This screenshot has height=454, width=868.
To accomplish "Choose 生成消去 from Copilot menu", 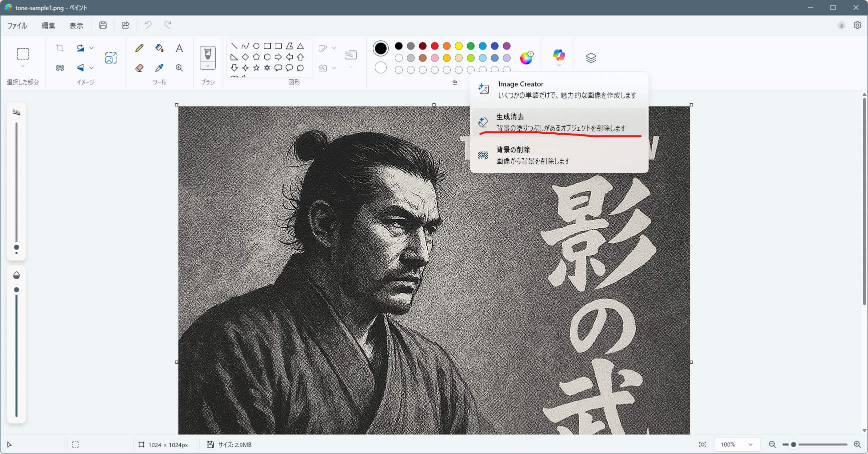I will 559,122.
